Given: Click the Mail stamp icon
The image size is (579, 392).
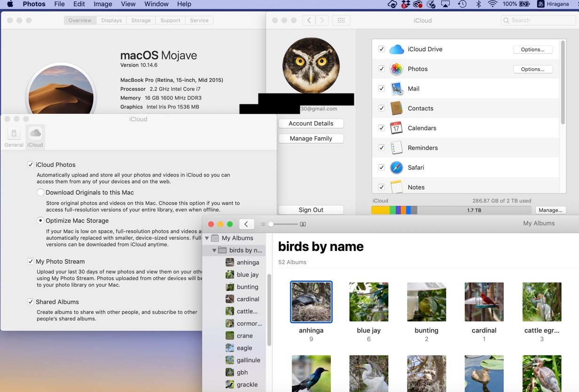Looking at the screenshot, I should click(x=397, y=89).
